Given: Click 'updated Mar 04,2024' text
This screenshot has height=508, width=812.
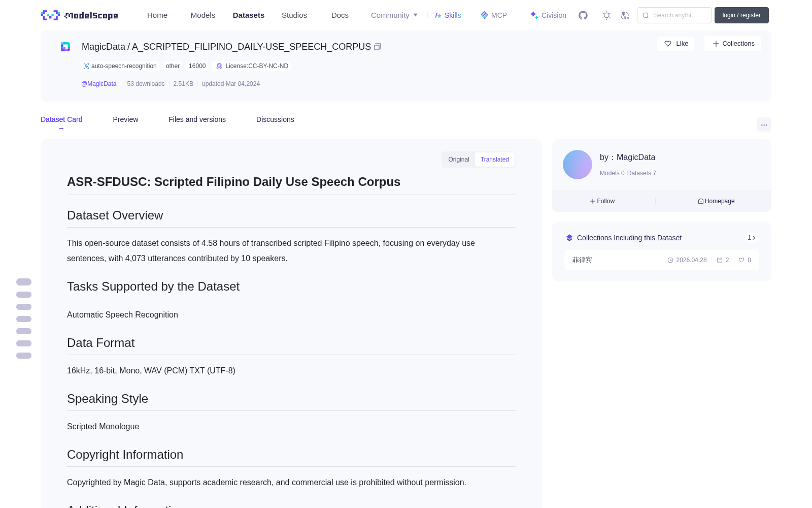Looking at the screenshot, I should coord(231,84).
